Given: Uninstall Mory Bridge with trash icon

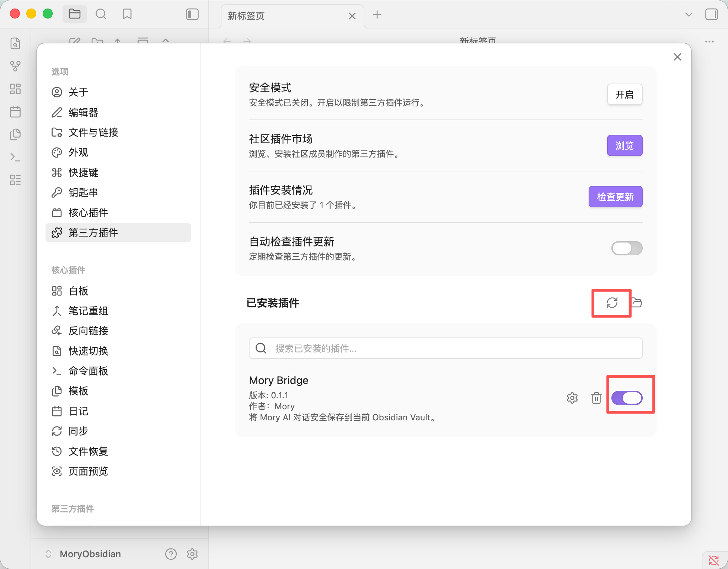Looking at the screenshot, I should tap(596, 398).
